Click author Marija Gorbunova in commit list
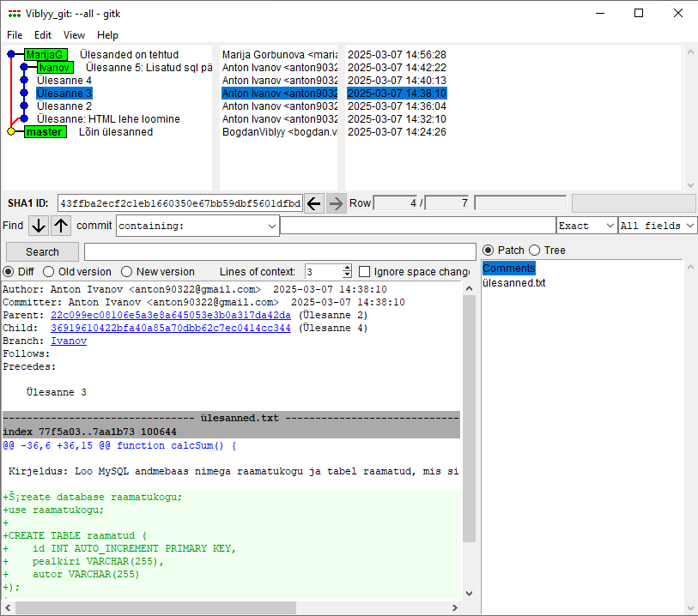This screenshot has width=698, height=616. [280, 55]
